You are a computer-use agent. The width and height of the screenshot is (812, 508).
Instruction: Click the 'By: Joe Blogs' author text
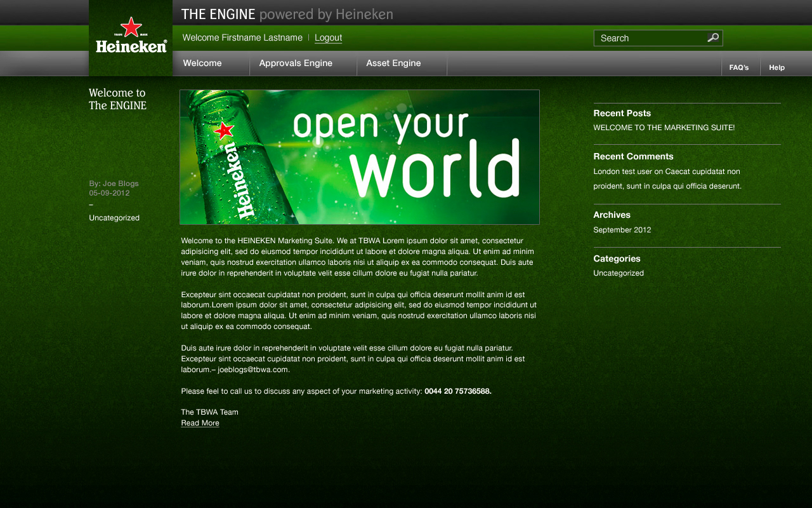[114, 184]
